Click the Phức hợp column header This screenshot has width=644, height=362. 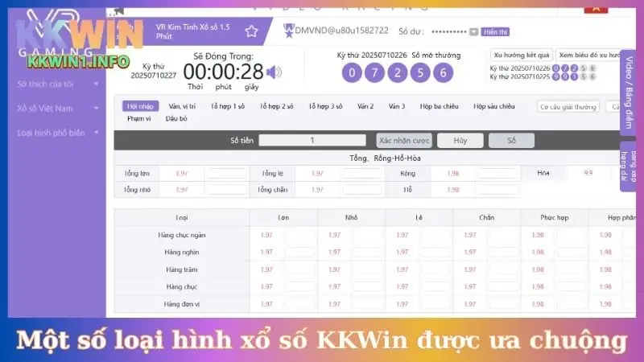click(554, 217)
